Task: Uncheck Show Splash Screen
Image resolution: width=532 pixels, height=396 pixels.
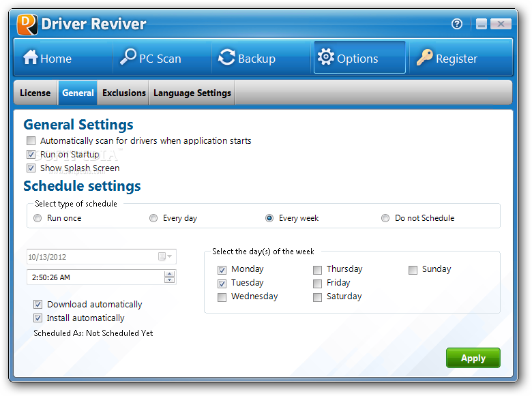Action: coord(31,168)
